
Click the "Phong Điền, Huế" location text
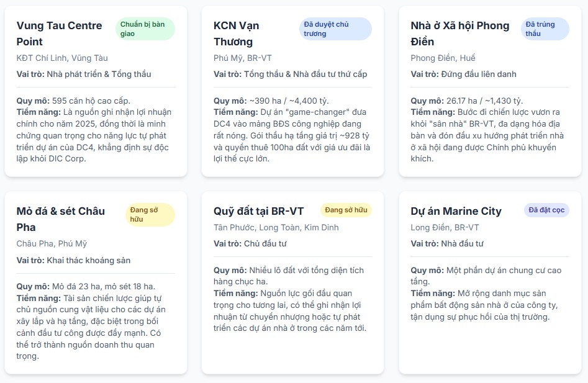[443, 58]
